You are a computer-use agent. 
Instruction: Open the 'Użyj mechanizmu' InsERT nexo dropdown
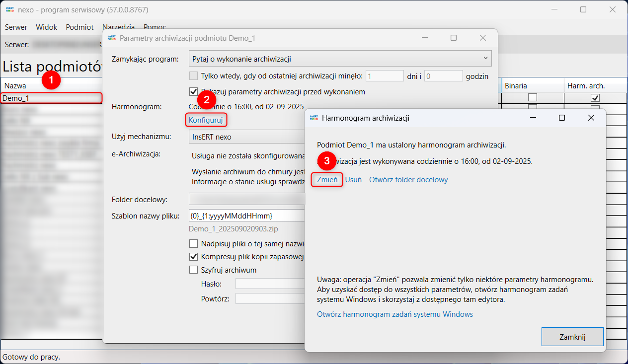[247, 137]
